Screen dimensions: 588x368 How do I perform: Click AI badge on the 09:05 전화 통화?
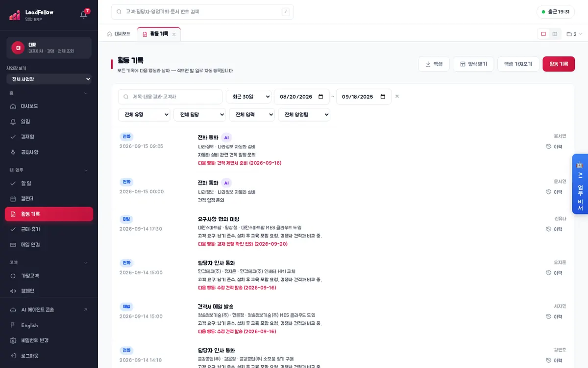(x=226, y=137)
